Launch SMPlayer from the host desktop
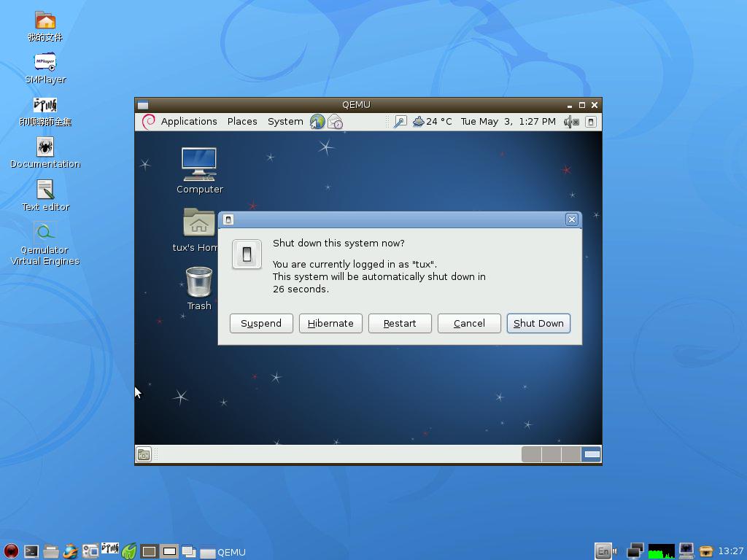Image resolution: width=747 pixels, height=560 pixels. click(x=44, y=62)
